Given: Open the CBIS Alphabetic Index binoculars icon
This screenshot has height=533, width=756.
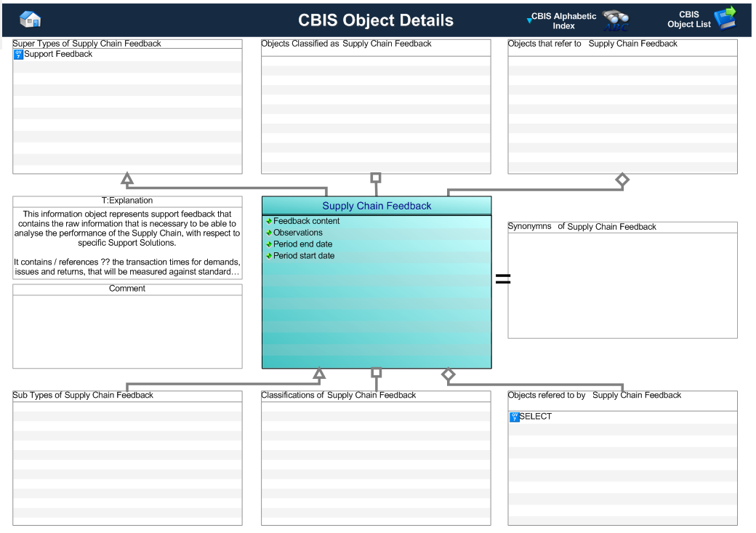Looking at the screenshot, I should [616, 20].
